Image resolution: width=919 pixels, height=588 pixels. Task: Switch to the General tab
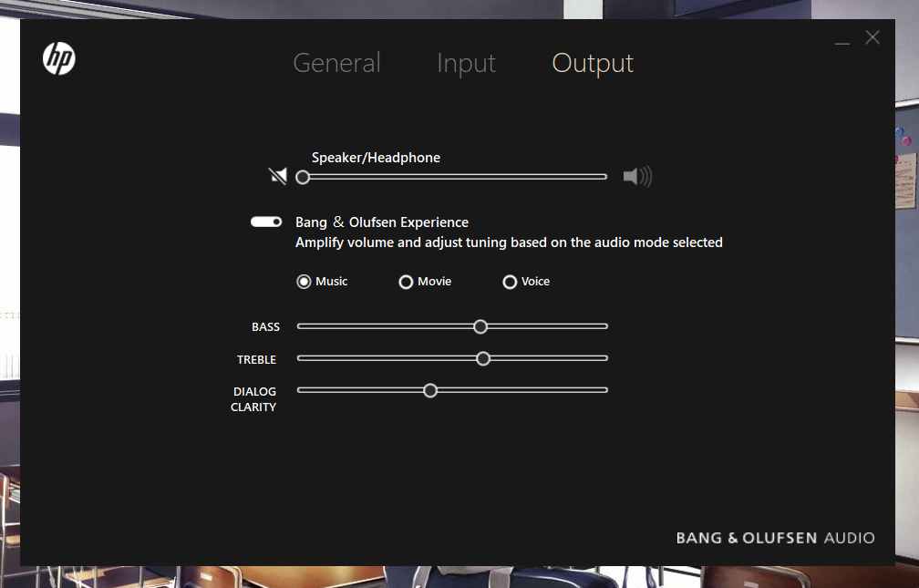pyautogui.click(x=337, y=63)
